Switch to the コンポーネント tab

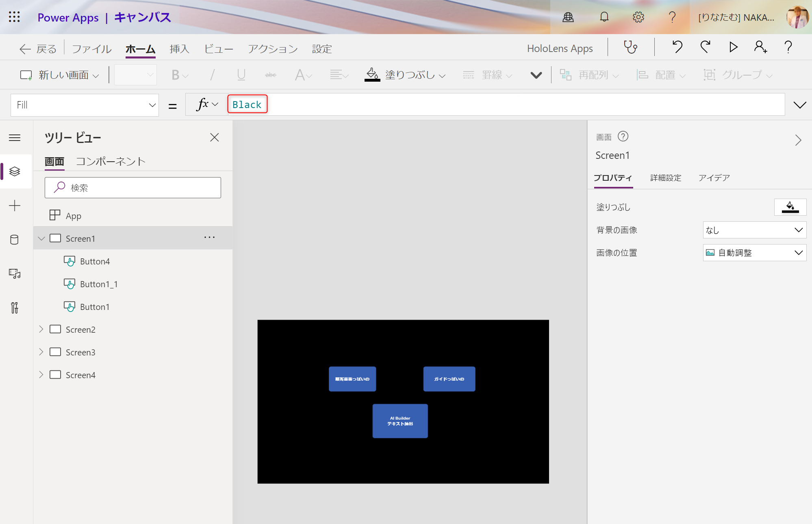point(111,162)
